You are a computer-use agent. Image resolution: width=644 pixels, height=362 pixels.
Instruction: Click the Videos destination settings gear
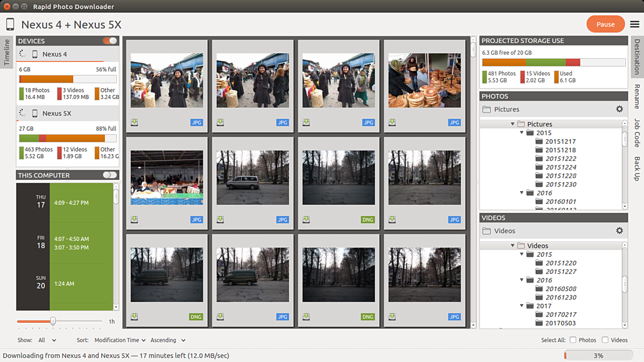point(619,231)
